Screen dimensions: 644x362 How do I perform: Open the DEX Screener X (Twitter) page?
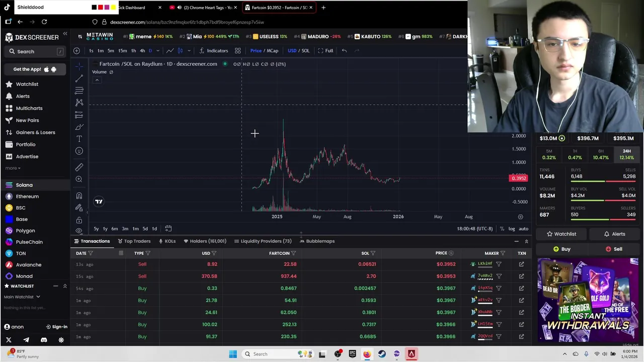(9, 340)
